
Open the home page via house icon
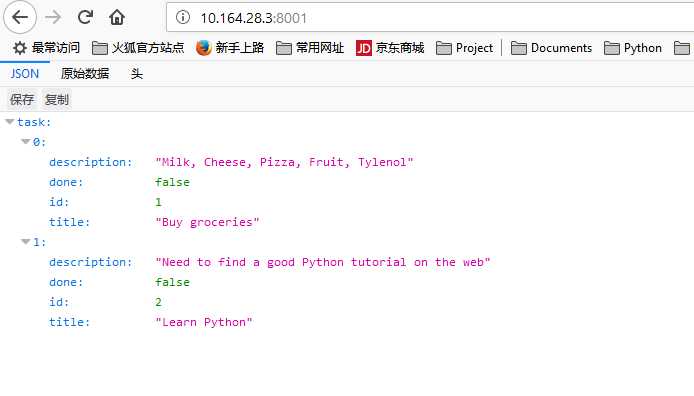[117, 18]
